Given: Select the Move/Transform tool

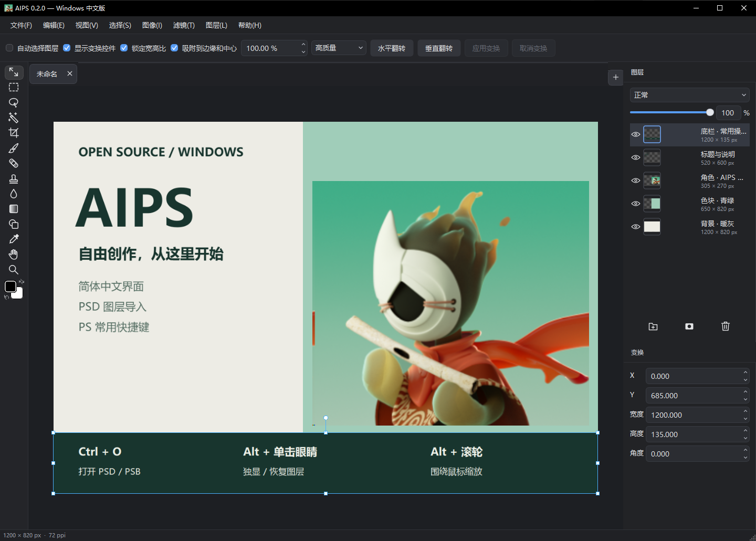Looking at the screenshot, I should 14,72.
